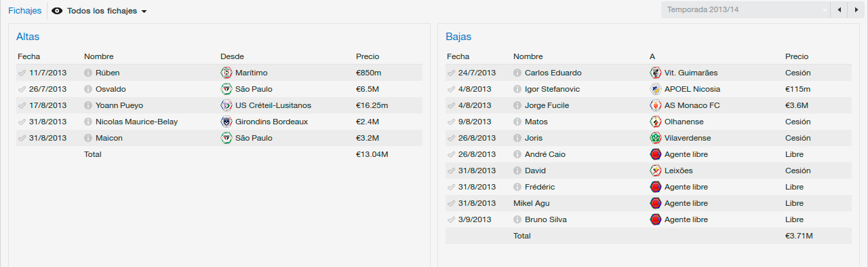868x267 pixels.
Task: Click the info icon beside Joris
Action: point(517,138)
